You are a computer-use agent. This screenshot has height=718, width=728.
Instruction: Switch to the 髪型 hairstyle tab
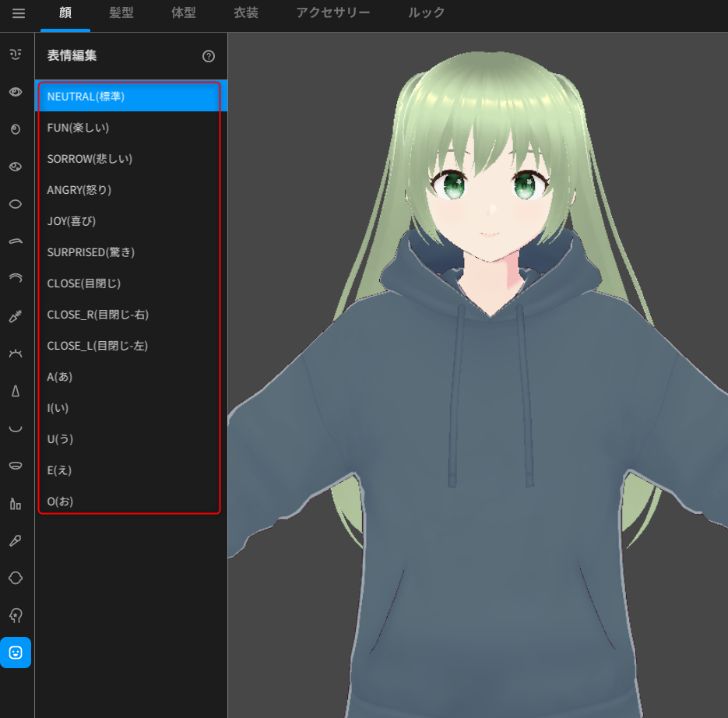[x=121, y=13]
